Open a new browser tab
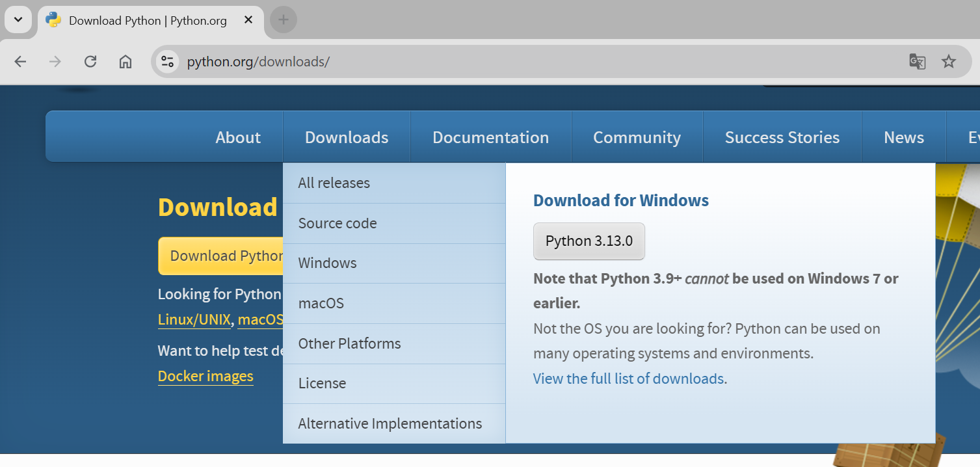The height and width of the screenshot is (467, 980). [283, 20]
